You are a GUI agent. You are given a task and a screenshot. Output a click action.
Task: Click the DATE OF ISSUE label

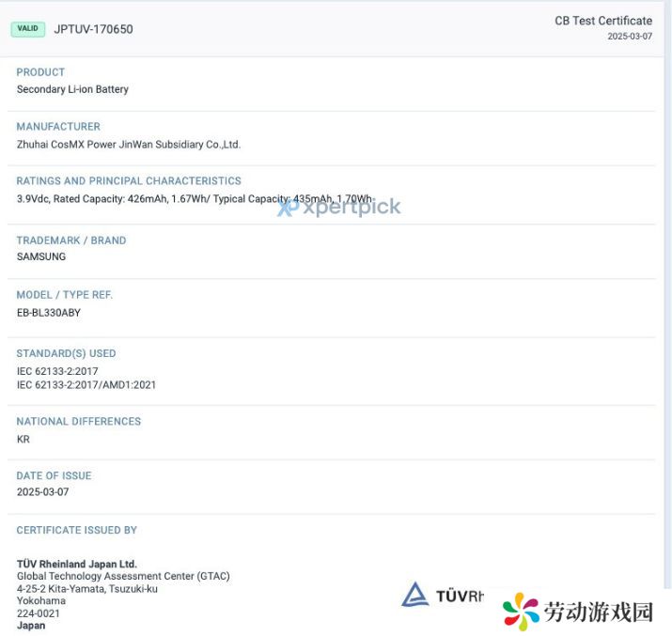[54, 475]
